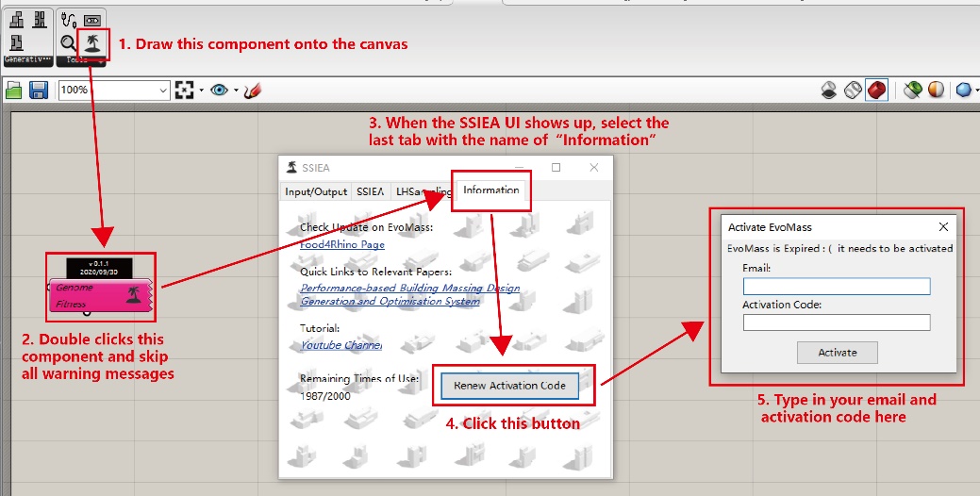Click the eye named views icon

point(219,90)
